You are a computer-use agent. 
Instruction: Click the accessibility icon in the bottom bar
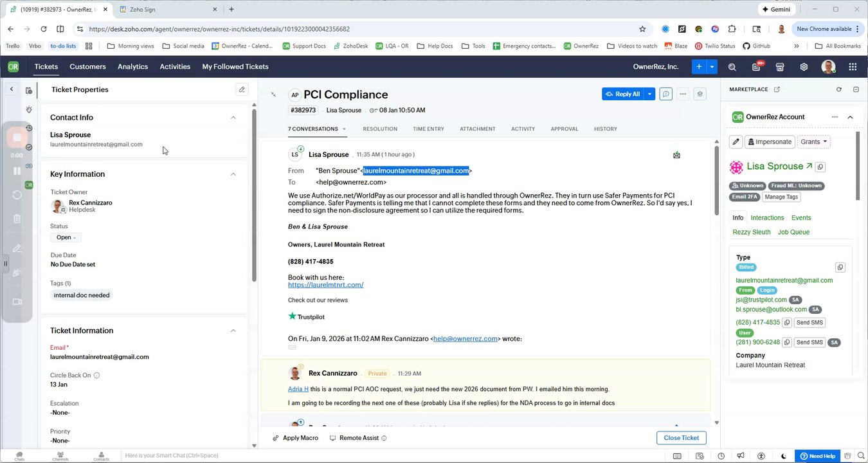(x=761, y=456)
